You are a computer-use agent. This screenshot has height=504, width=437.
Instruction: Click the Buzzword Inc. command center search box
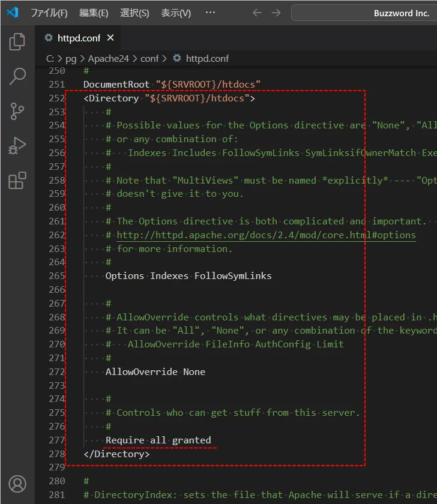click(x=364, y=13)
